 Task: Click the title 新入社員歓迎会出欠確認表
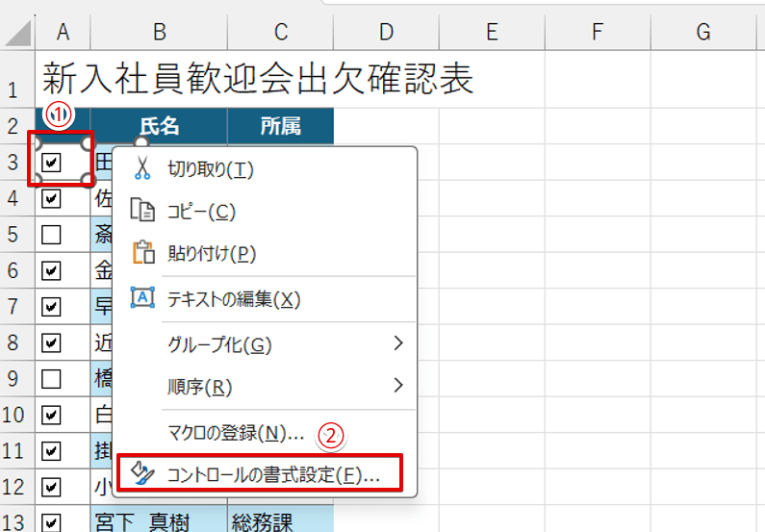click(258, 79)
